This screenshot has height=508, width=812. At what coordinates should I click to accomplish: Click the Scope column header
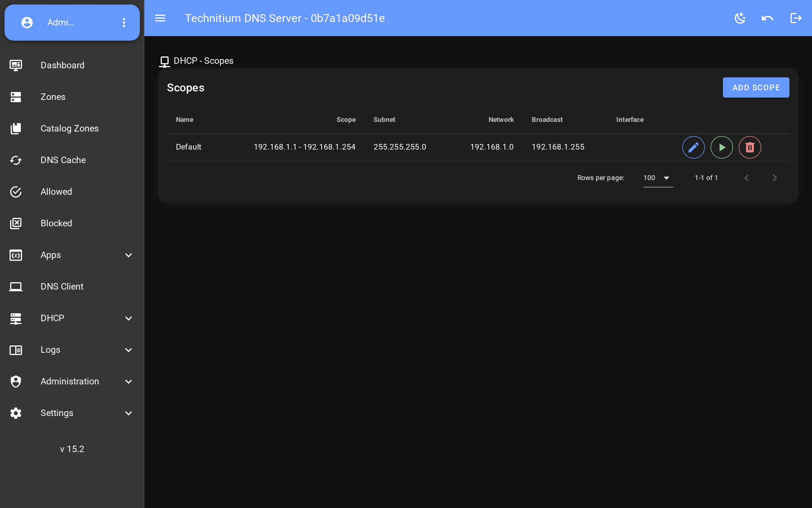point(346,120)
